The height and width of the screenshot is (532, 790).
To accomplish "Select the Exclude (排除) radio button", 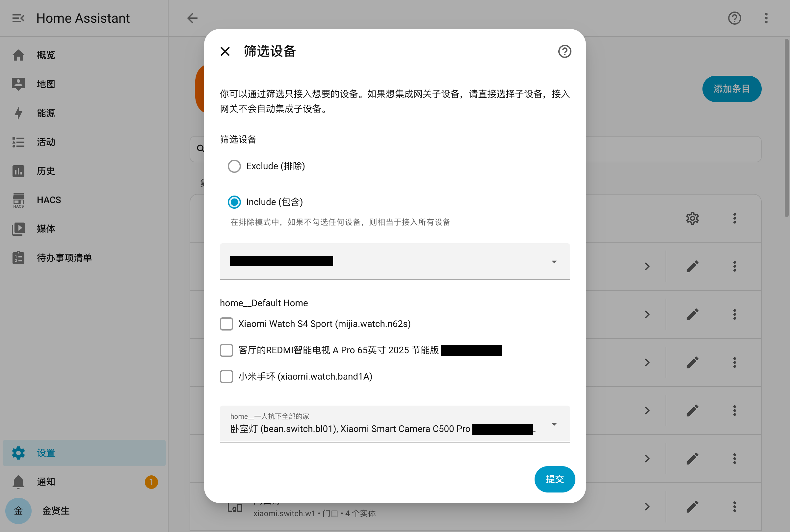I will (x=234, y=166).
